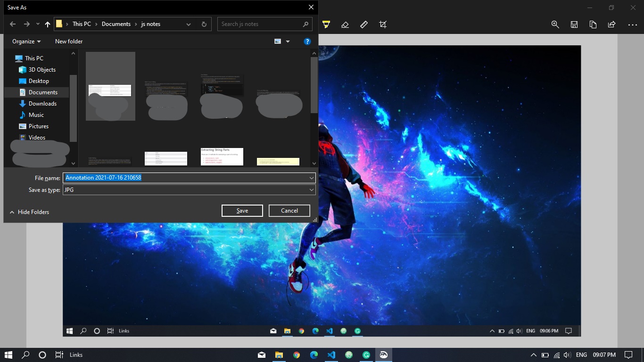The image size is (644, 362).
Task: Open the File name history dropdown arrow
Action: (312, 178)
